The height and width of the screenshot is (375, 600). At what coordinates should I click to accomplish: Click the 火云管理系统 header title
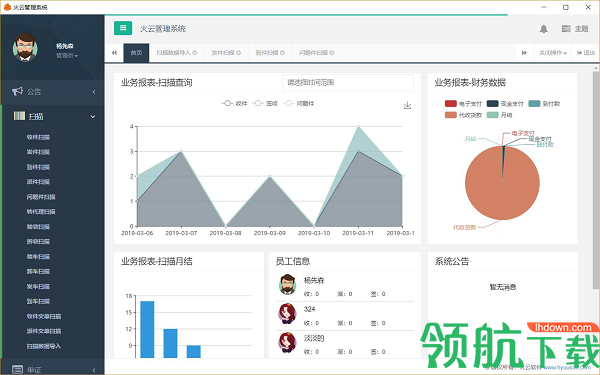click(163, 29)
